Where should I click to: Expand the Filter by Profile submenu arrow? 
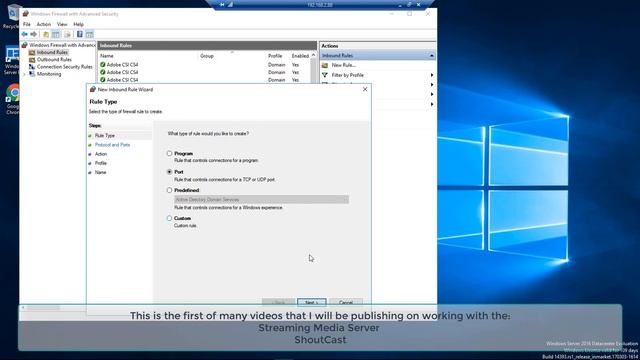[x=432, y=75]
